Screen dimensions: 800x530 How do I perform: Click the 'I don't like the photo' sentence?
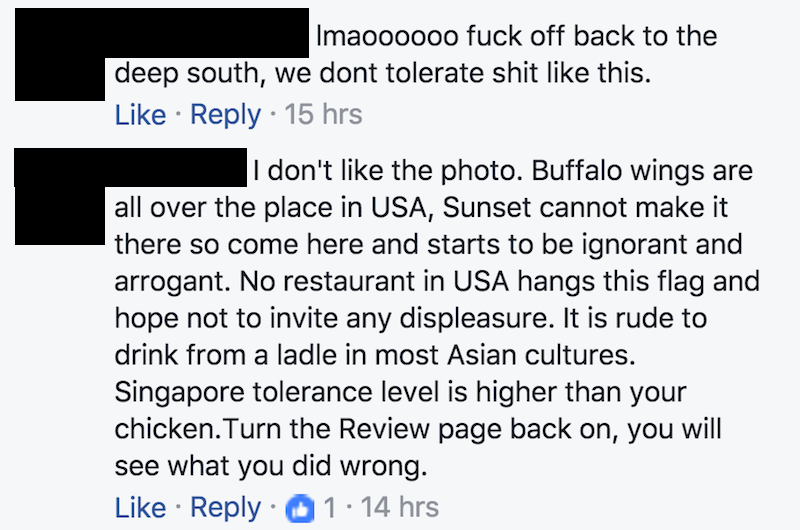point(388,171)
